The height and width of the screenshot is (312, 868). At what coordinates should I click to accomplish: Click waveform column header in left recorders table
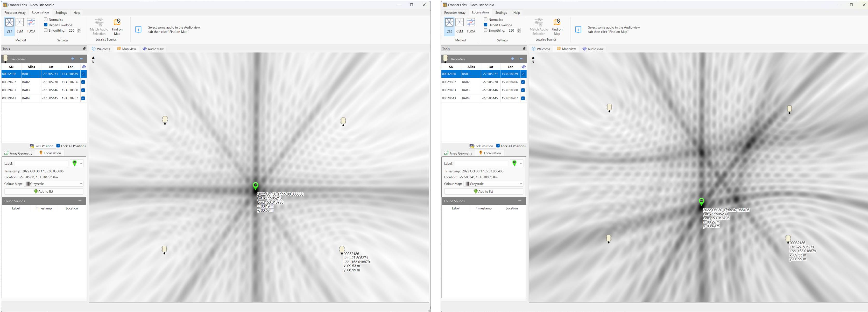click(83, 67)
